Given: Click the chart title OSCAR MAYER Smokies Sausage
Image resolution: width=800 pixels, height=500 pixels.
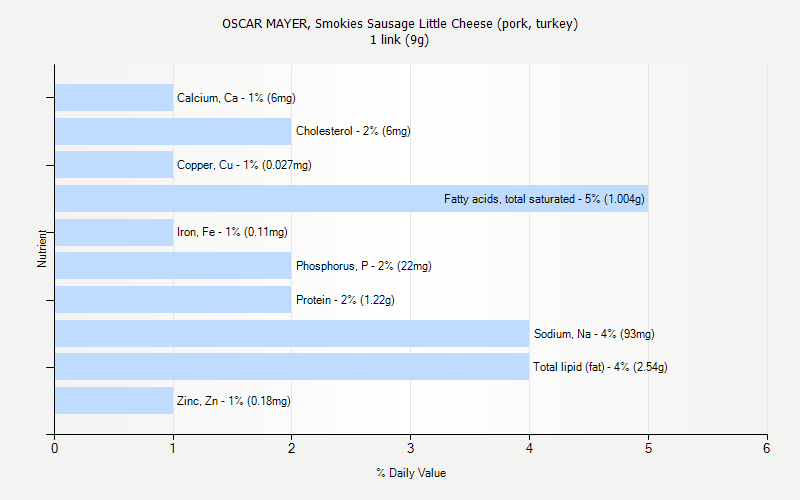Looking at the screenshot, I should 400,23.
